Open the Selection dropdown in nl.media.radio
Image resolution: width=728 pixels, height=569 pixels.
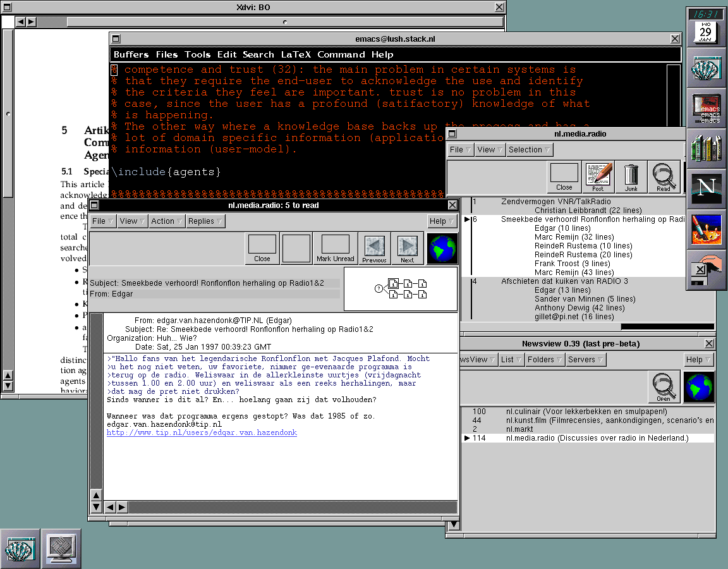pyautogui.click(x=530, y=150)
